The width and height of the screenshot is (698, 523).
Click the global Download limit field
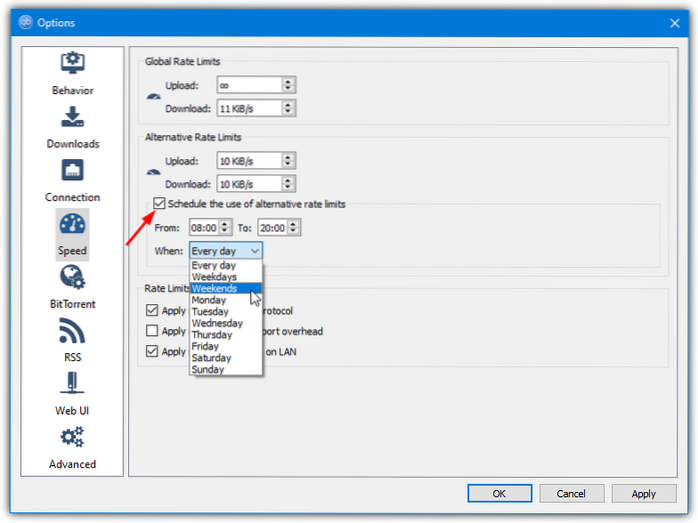(x=247, y=108)
